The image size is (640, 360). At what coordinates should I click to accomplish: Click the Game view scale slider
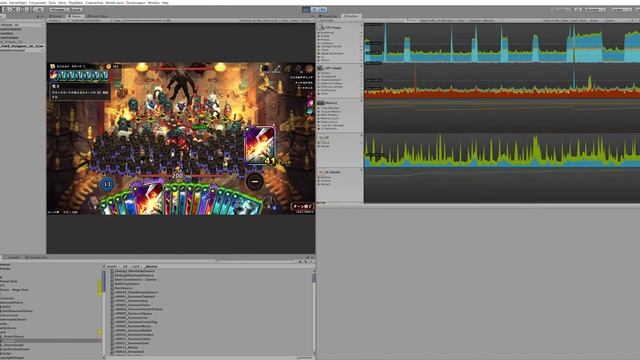143,20
